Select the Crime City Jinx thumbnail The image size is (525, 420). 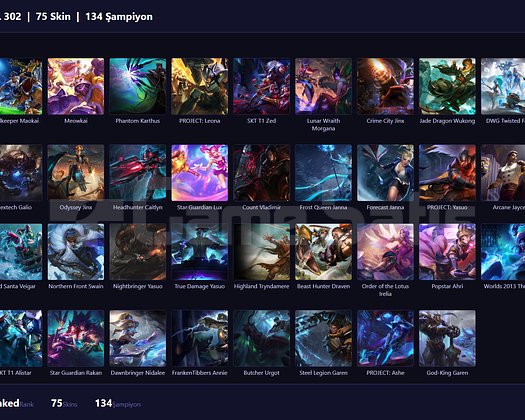(385, 86)
